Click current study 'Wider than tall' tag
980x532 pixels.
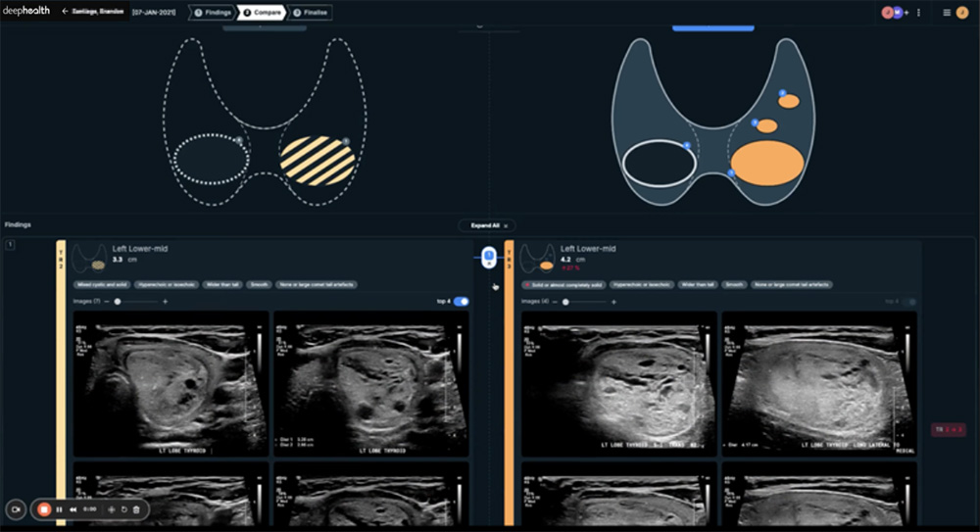[698, 284]
